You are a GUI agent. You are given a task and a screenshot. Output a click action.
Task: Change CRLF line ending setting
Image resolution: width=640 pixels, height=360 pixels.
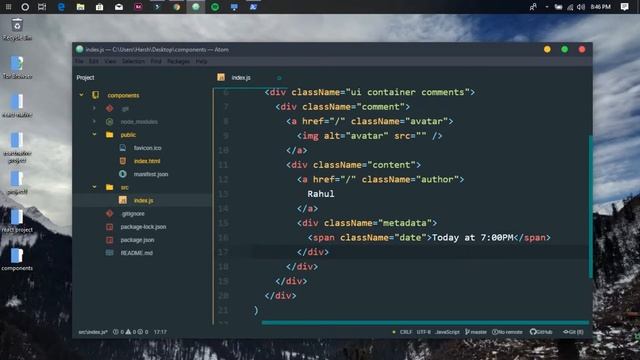(x=406, y=332)
